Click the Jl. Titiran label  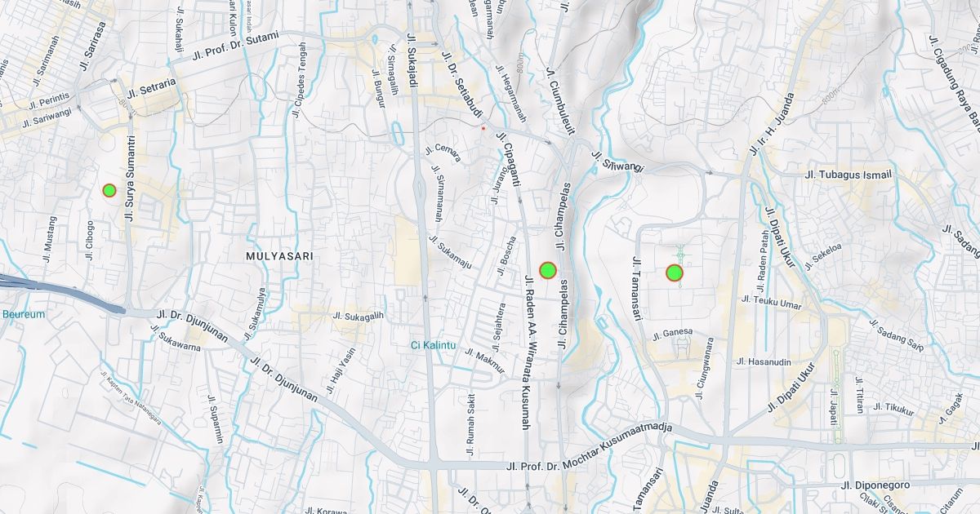pyautogui.click(x=859, y=394)
